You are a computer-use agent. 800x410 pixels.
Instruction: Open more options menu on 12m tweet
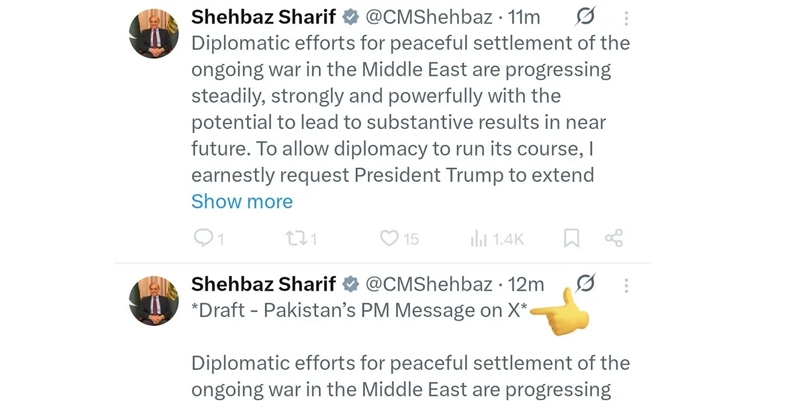tap(627, 285)
